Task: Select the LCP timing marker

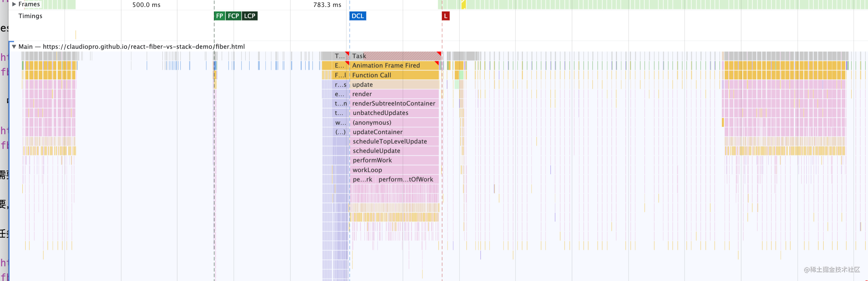Action: (250, 16)
